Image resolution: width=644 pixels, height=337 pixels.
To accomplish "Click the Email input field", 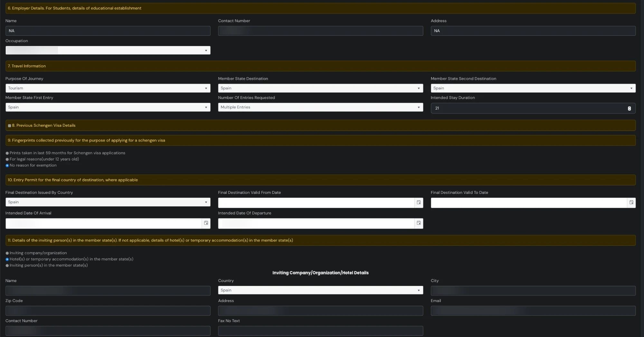I will pos(533,311).
